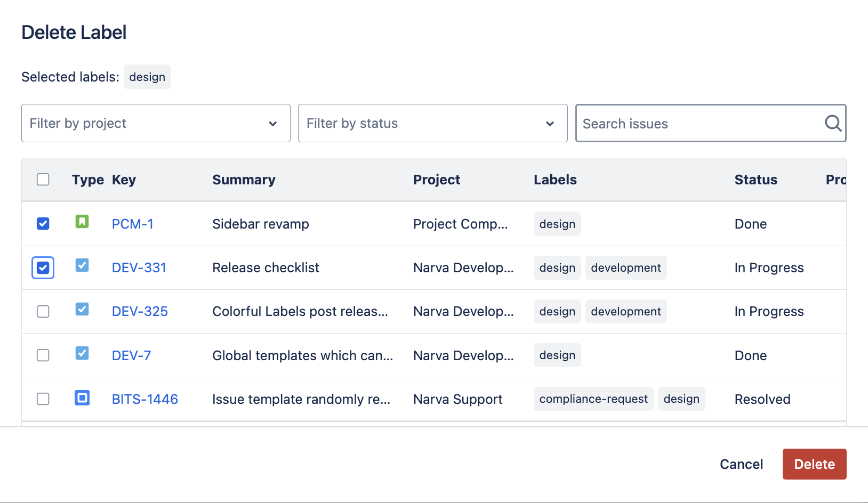Open the Filter by project dropdown
This screenshot has height=503, width=868.
click(156, 123)
